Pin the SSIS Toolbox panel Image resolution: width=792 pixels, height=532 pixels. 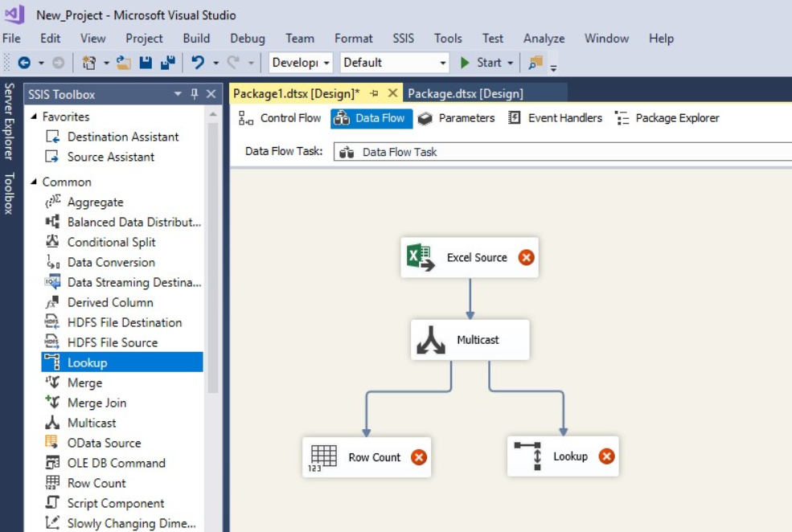(x=195, y=95)
